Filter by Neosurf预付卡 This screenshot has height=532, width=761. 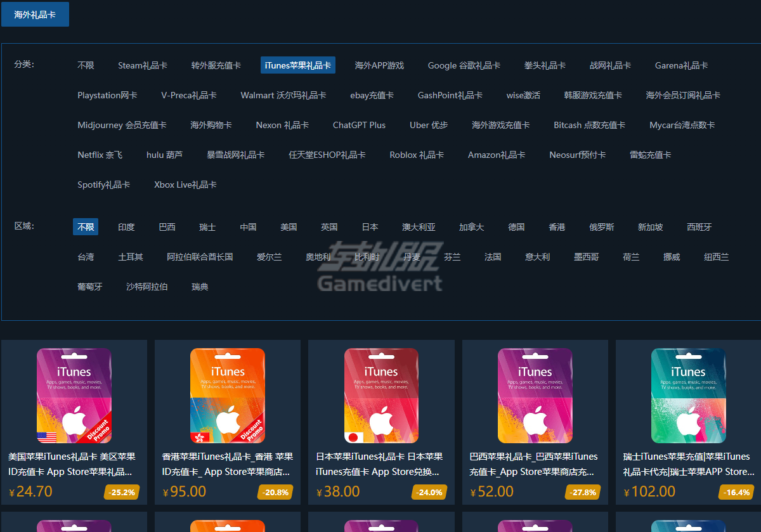[578, 155]
